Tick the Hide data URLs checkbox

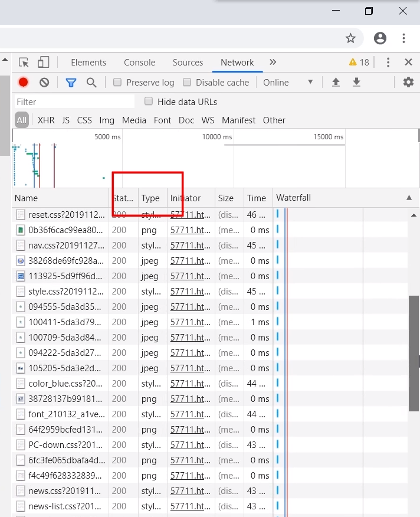(149, 102)
